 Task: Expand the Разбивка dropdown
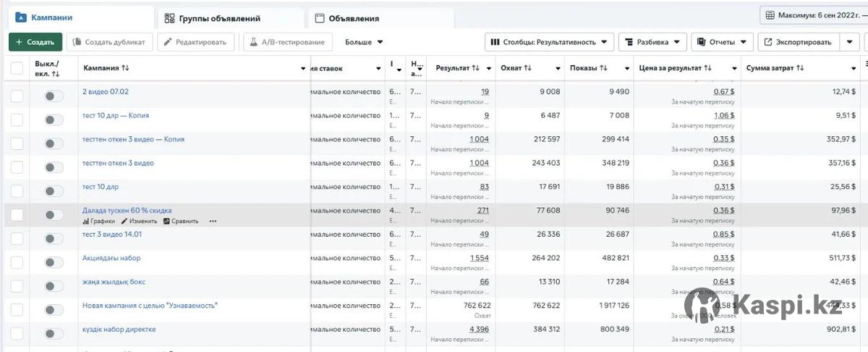click(652, 42)
